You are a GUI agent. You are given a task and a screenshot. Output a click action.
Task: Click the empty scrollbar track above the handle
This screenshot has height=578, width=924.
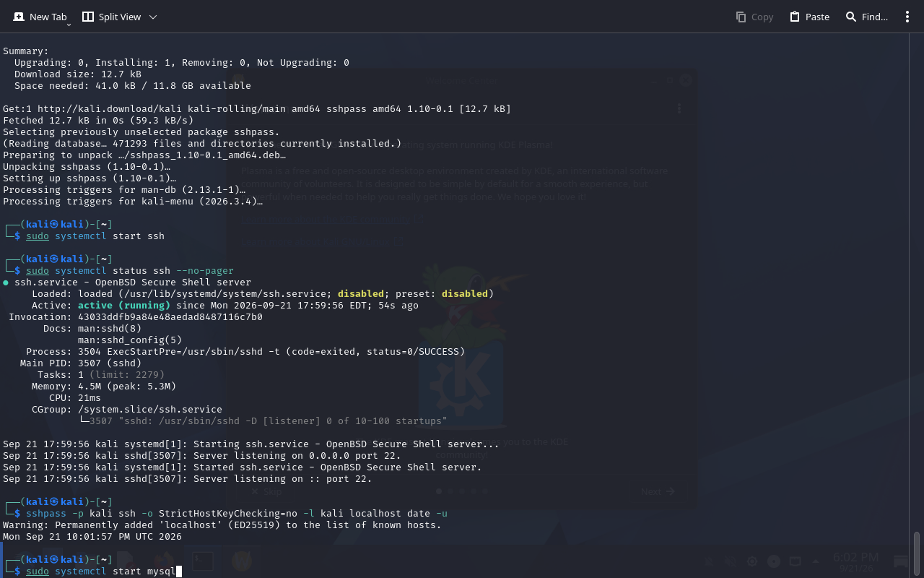917,282
